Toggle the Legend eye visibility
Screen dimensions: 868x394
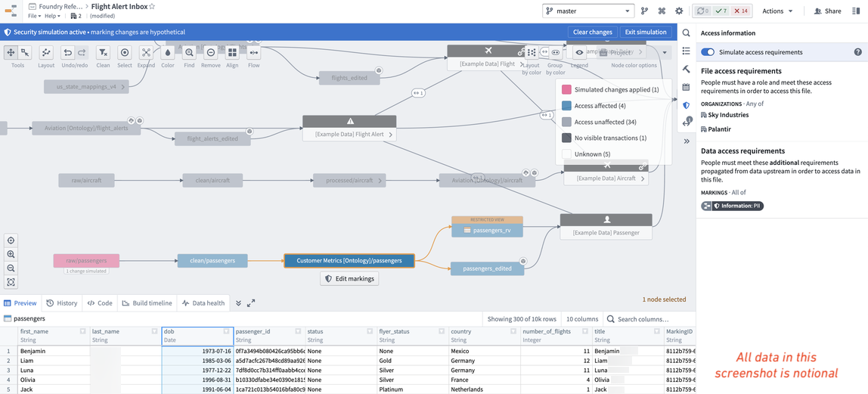(579, 53)
